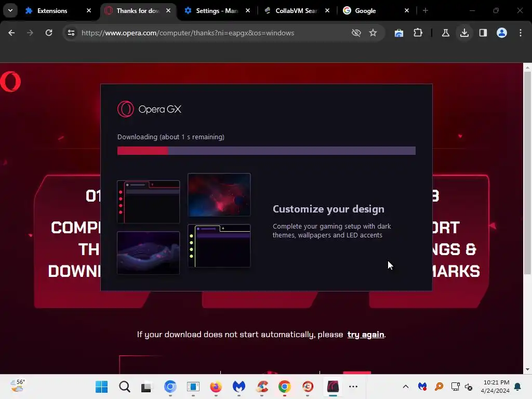Click the opera.com URL address field
Image resolution: width=532 pixels, height=399 pixels.
point(188,33)
